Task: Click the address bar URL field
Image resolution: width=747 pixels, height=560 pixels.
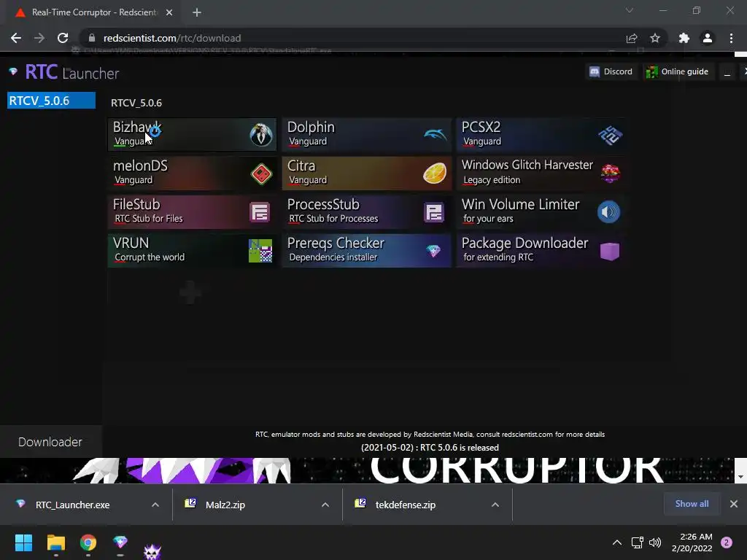Action: tap(352, 38)
